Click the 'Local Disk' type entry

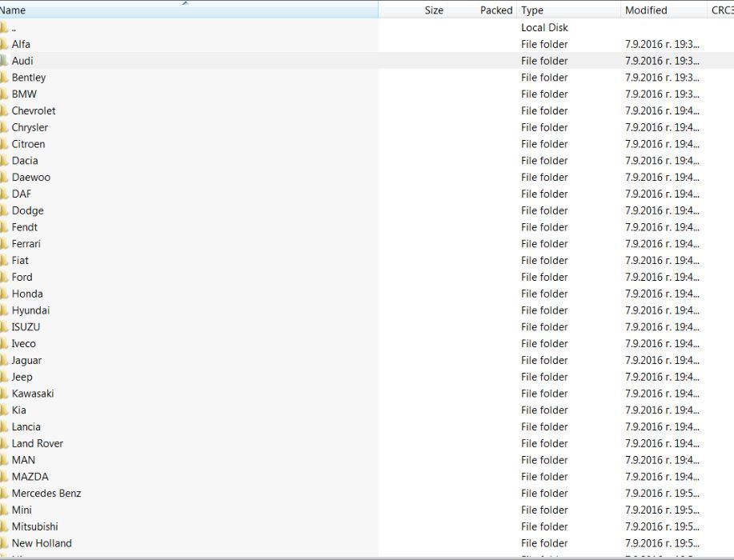[x=544, y=28]
